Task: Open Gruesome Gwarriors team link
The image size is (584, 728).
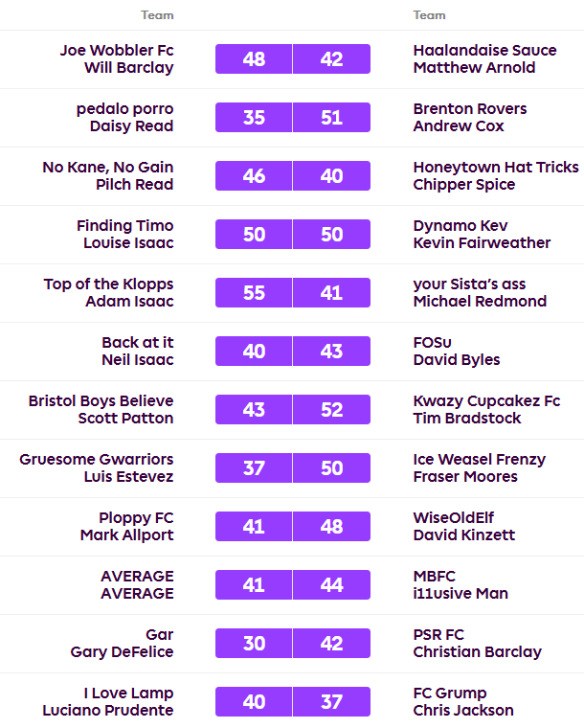Action: click(x=96, y=460)
